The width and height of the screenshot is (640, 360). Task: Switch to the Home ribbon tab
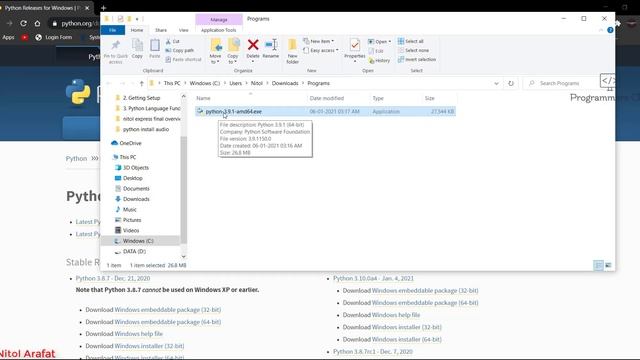137,30
